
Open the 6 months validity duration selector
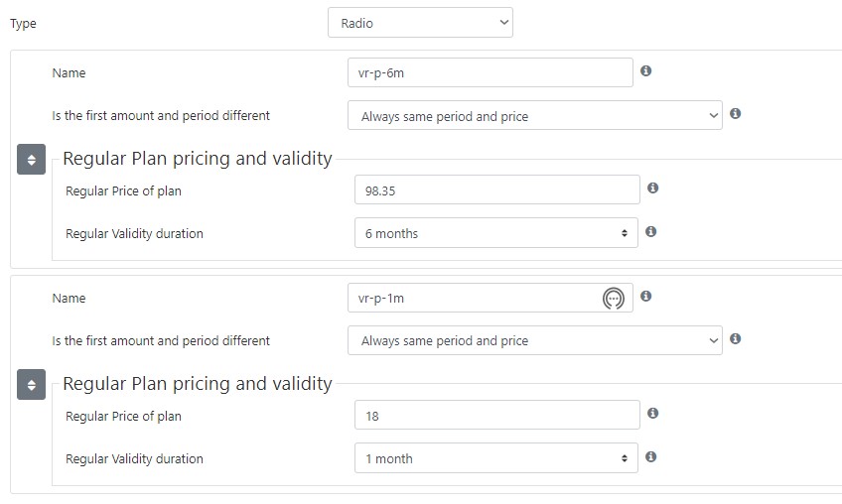point(496,233)
